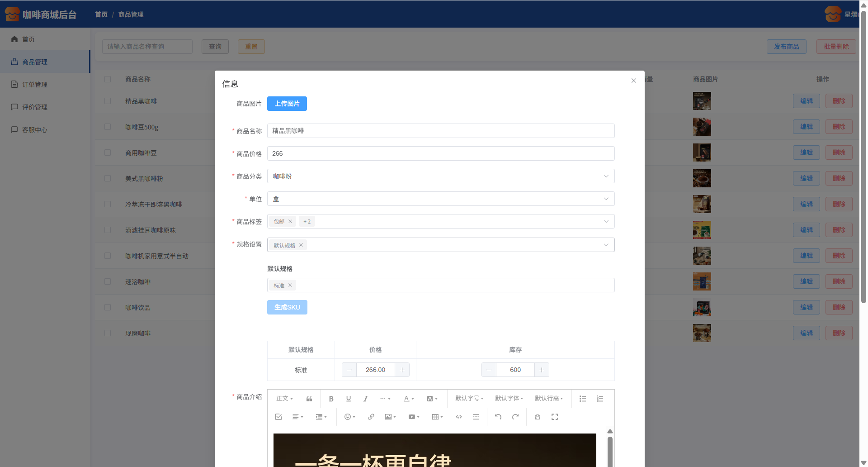Tick the checkbox next to 咖啡豆500g
This screenshot has width=868, height=467.
[108, 127]
